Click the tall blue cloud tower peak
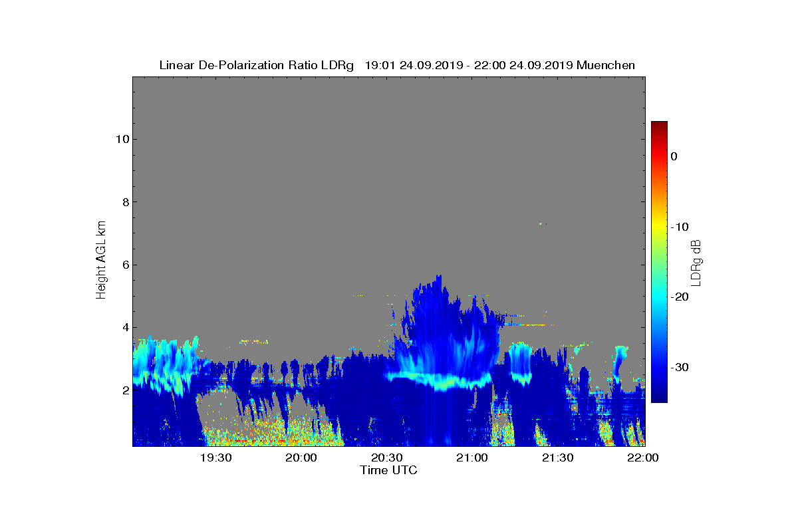The image size is (798, 532). click(x=438, y=277)
